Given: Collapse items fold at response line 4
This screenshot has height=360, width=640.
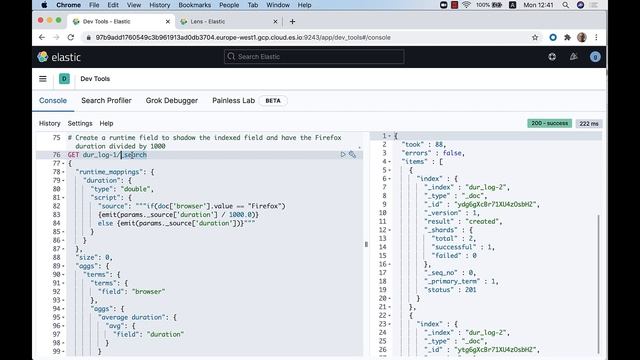Looking at the screenshot, I should 389,162.
